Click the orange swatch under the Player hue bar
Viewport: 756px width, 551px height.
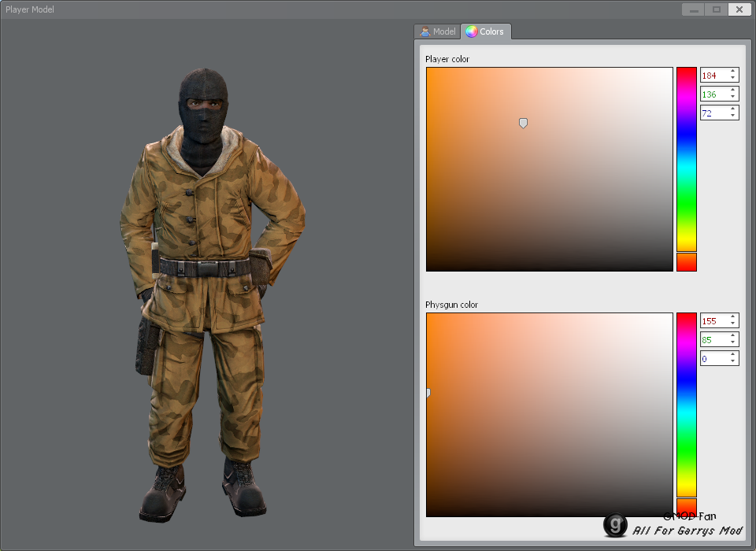(x=686, y=263)
